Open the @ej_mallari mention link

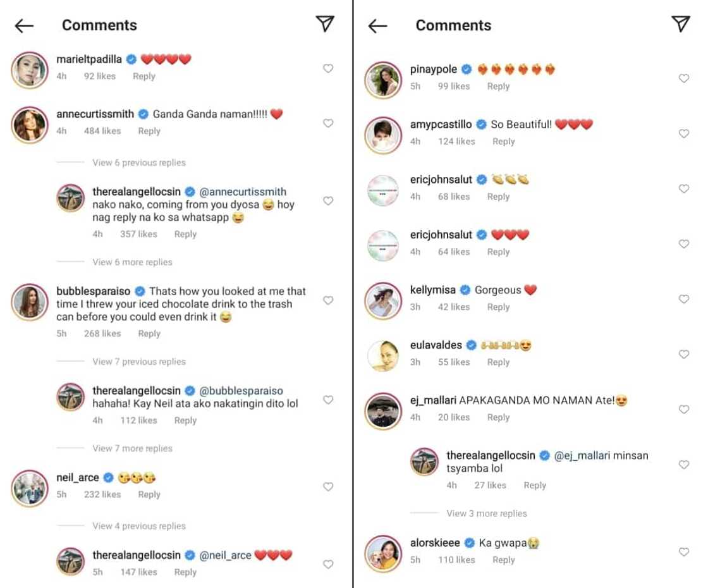pos(583,455)
